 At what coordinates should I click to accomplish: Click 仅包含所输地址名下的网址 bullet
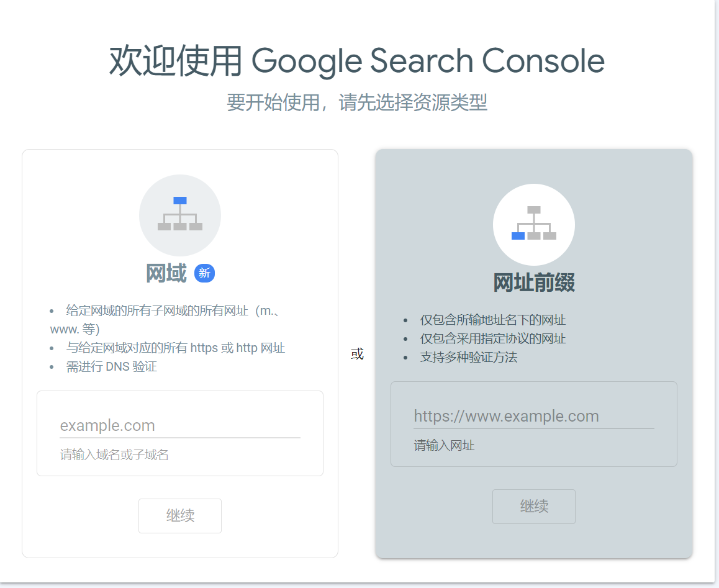click(x=492, y=320)
